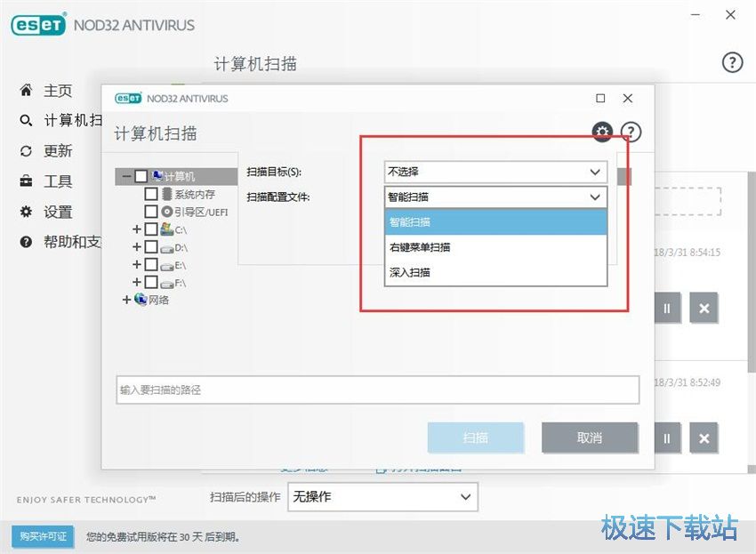Click the main window vertical scrollbar

752,272
